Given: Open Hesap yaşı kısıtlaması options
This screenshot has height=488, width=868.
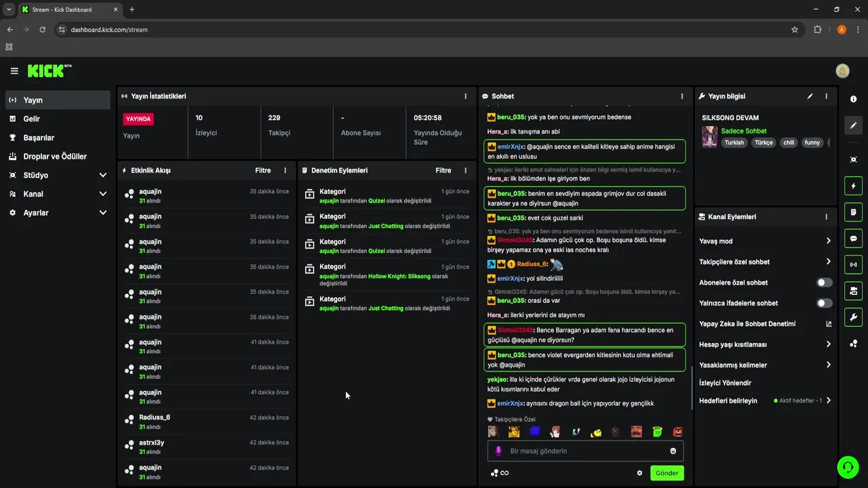Looking at the screenshot, I should 766,344.
